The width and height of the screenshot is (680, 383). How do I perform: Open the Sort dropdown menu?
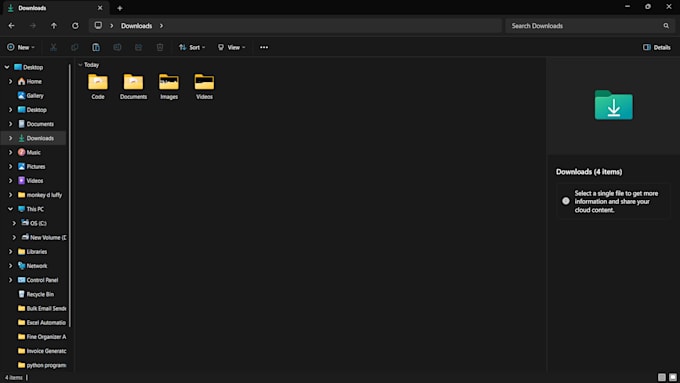point(192,47)
